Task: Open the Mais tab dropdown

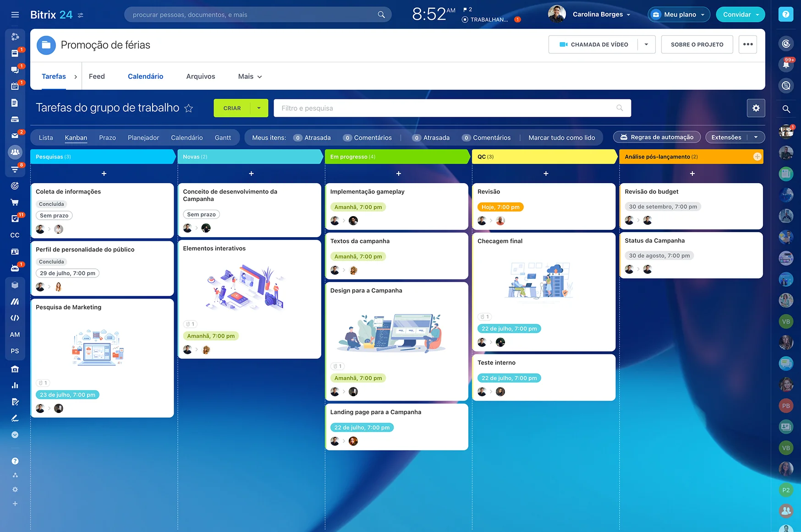Action: pos(250,76)
